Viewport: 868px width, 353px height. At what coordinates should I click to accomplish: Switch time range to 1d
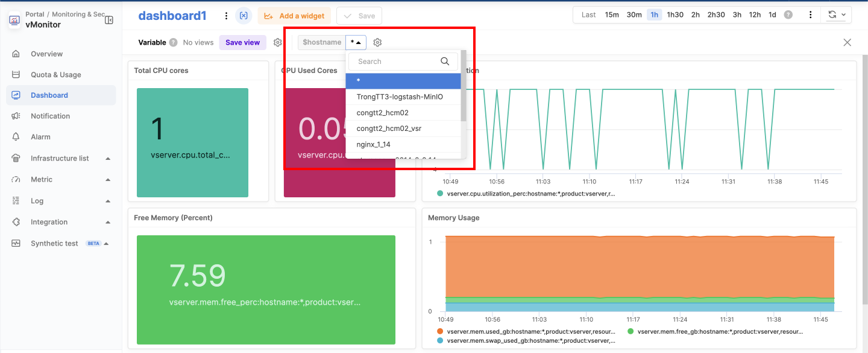(x=772, y=15)
